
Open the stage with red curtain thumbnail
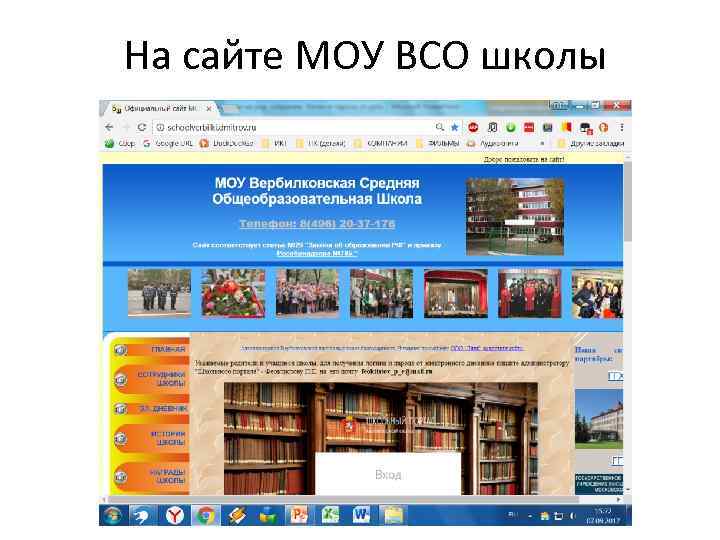pos(456,293)
